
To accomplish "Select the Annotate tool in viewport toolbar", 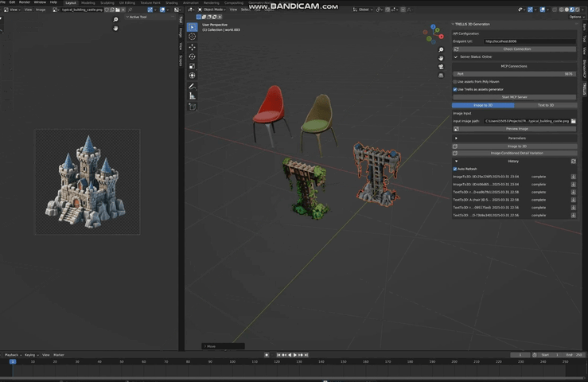I will coord(192,86).
